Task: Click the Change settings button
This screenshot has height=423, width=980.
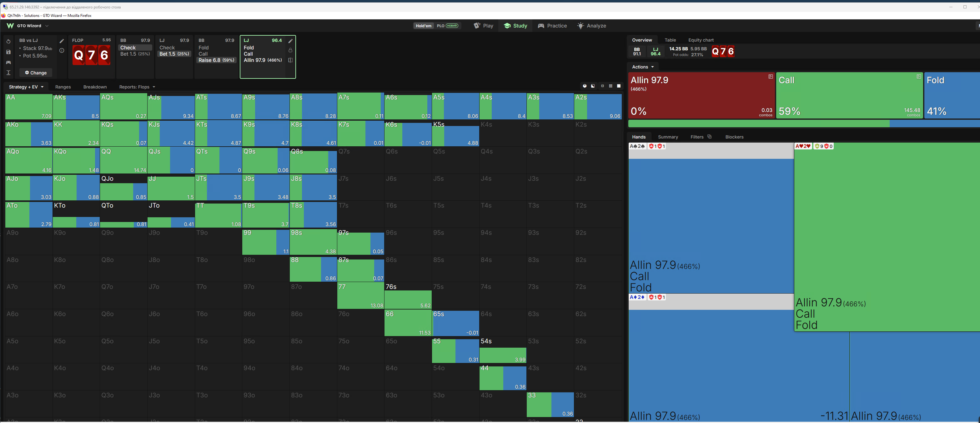Action: click(x=36, y=73)
